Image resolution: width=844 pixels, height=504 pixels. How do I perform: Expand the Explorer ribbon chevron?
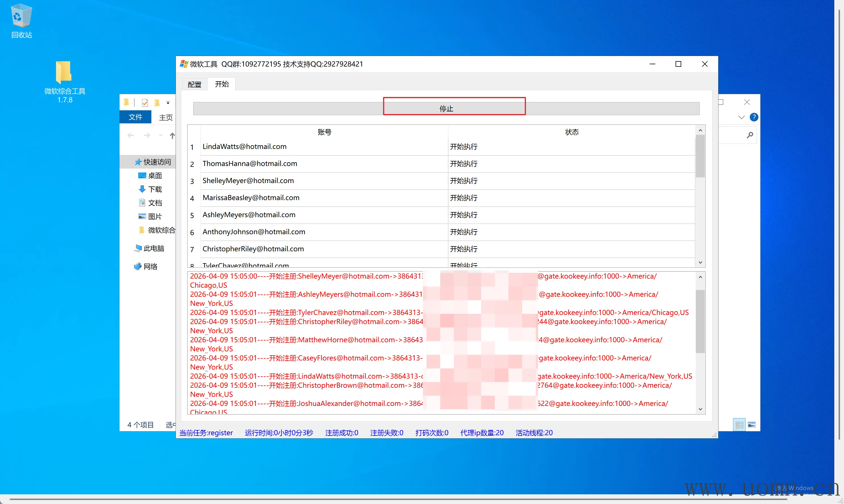(x=741, y=117)
